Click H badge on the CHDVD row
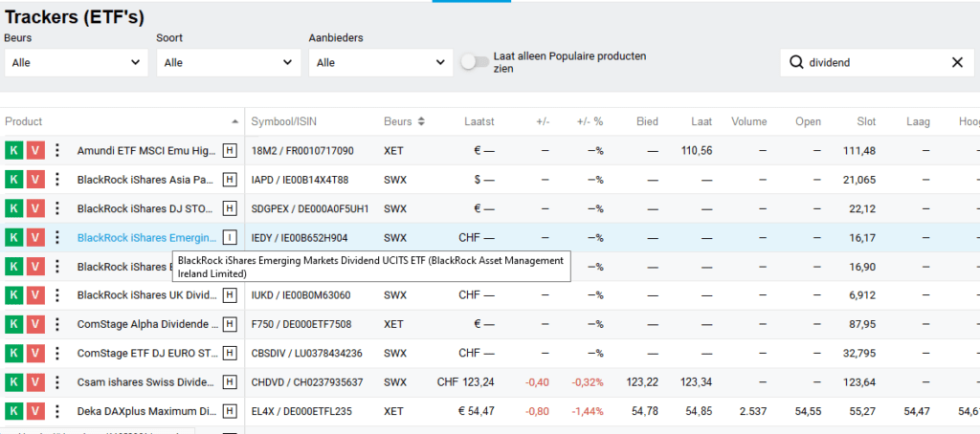Viewport: 980px width, 434px height. (x=230, y=382)
